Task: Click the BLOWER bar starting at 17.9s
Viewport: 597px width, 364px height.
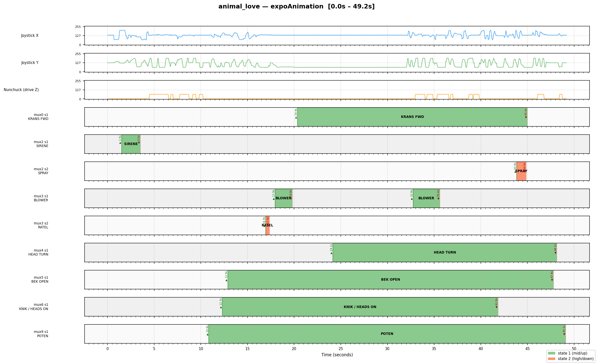Action: click(x=284, y=198)
